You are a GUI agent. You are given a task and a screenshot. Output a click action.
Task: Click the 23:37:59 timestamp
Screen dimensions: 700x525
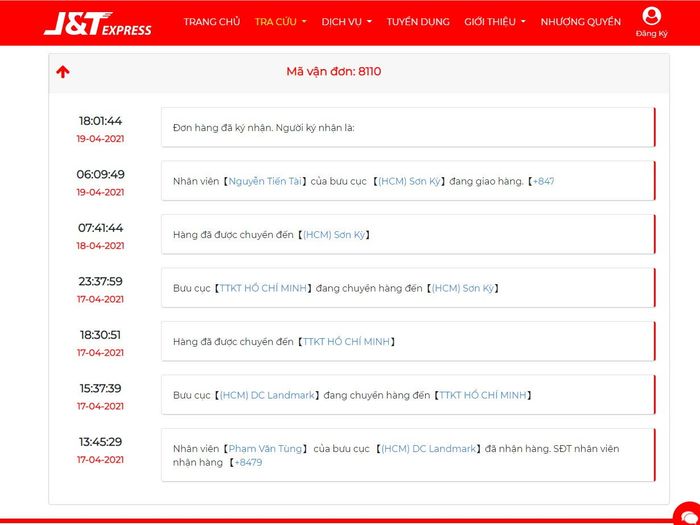[100, 282]
